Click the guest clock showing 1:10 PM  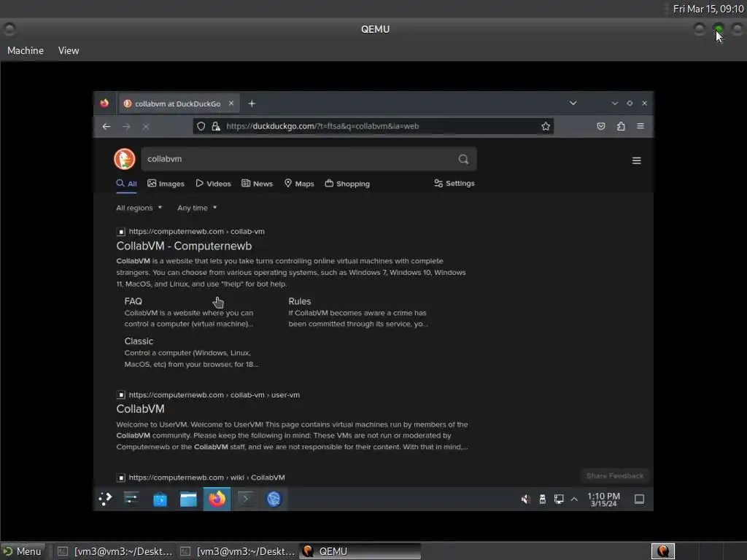pos(603,499)
